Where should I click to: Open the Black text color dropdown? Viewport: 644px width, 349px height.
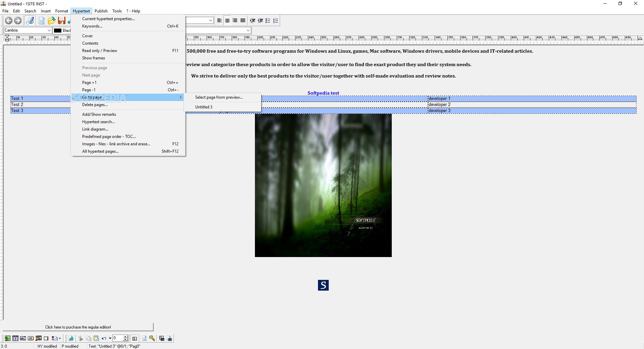[62, 31]
